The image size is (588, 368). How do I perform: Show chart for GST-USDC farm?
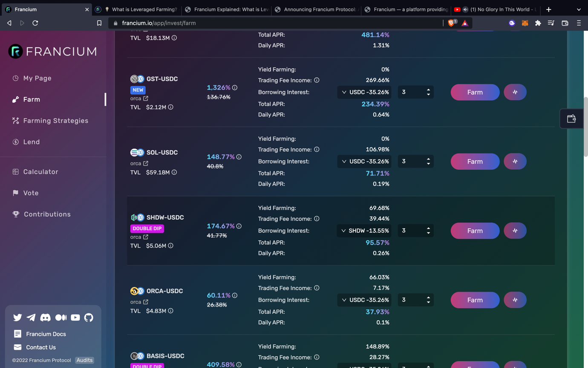[x=515, y=92]
